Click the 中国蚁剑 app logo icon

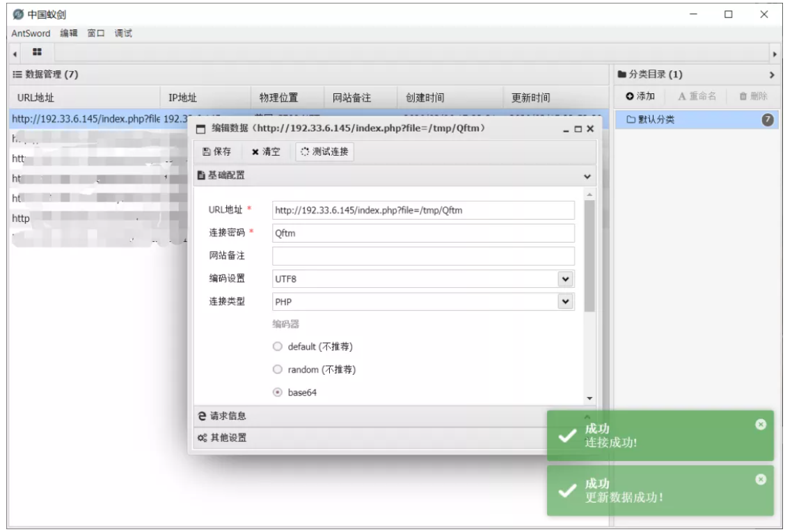(18, 14)
